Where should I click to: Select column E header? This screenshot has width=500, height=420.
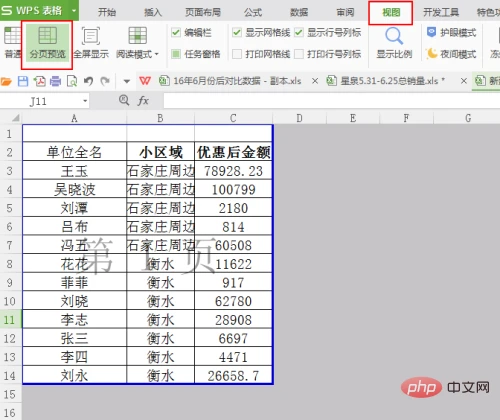(353, 118)
